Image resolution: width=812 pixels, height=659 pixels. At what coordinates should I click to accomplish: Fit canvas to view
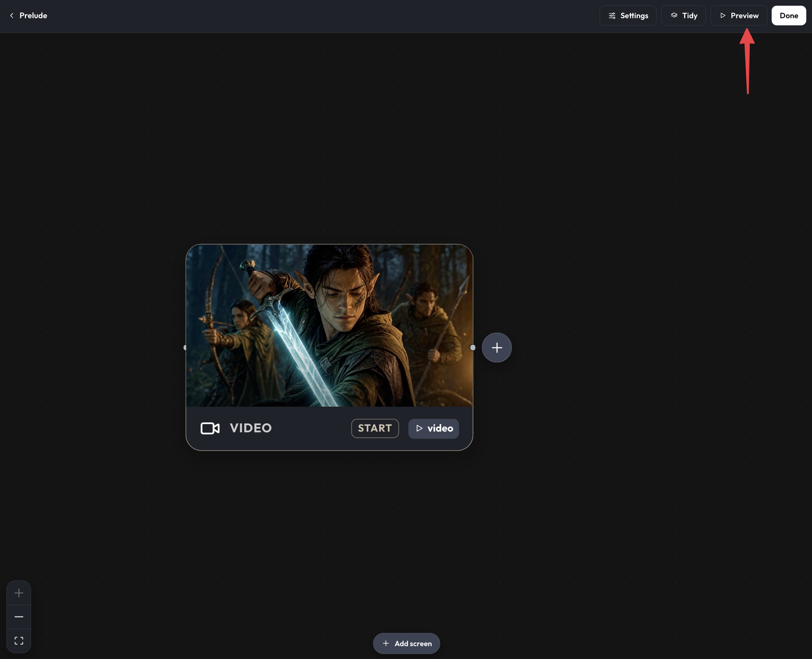click(19, 641)
